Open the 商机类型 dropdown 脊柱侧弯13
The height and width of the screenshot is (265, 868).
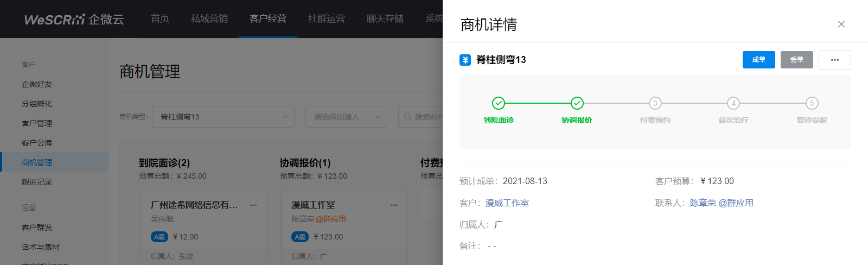coord(224,117)
